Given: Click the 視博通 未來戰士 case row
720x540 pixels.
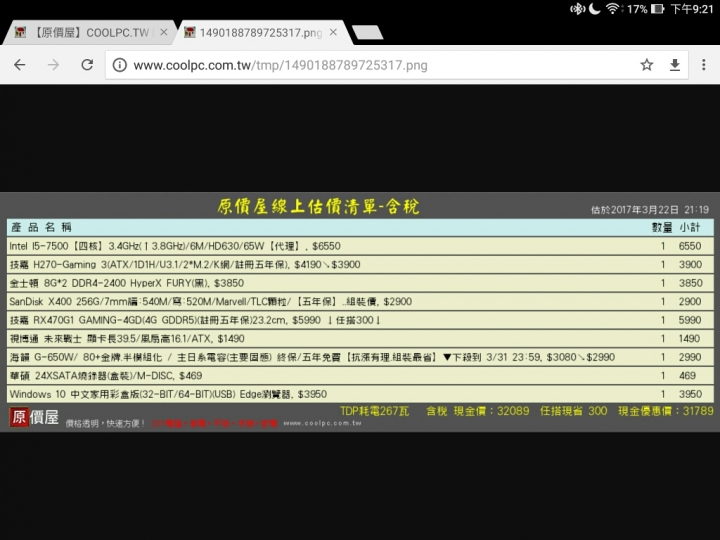Looking at the screenshot, I should (x=360, y=338).
